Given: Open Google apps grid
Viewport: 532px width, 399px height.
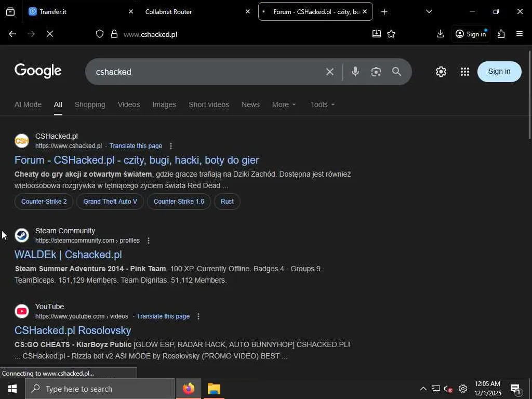Looking at the screenshot, I should (x=465, y=72).
